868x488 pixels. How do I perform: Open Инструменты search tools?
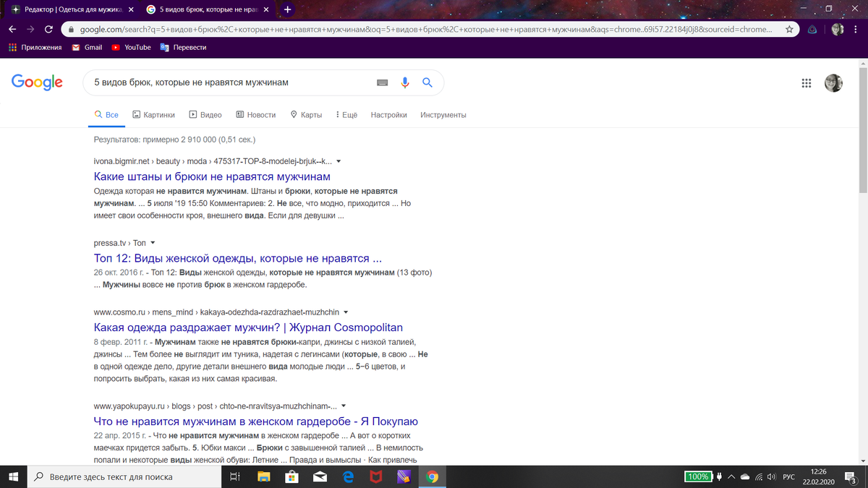click(x=443, y=115)
